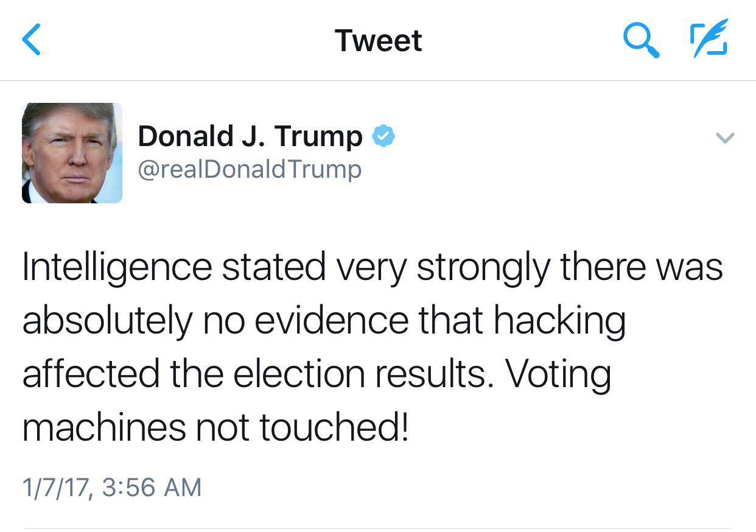Viewport: 756px width, 532px height.
Task: Click the word evidence in the tweet
Action: (x=331, y=321)
